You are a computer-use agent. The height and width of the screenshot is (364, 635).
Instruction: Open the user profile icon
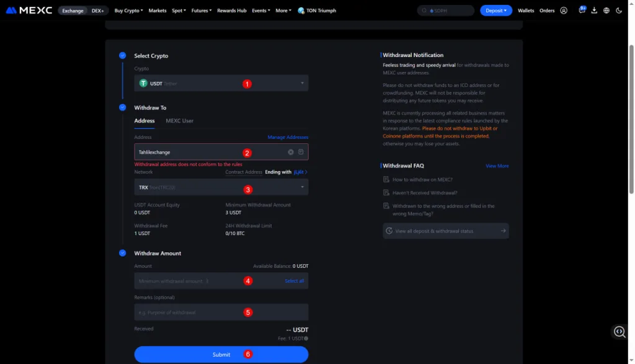point(563,11)
